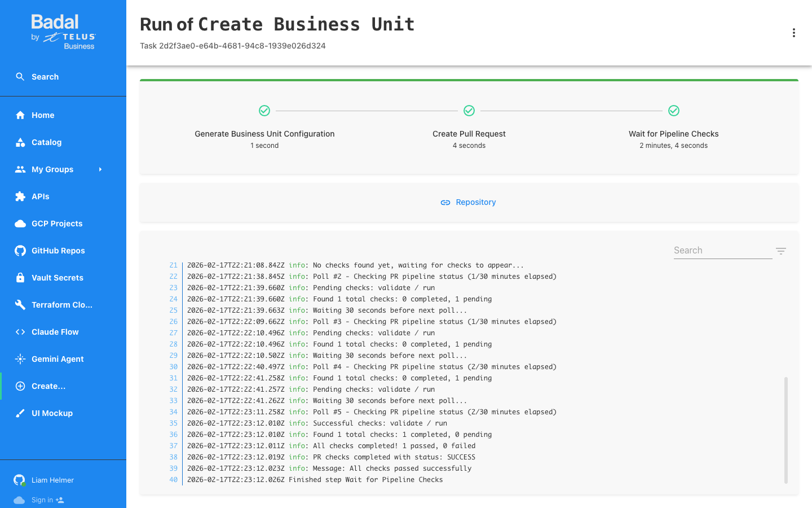Click the Badal by TELUS Business logo
This screenshot has width=812, height=508.
tap(63, 32)
